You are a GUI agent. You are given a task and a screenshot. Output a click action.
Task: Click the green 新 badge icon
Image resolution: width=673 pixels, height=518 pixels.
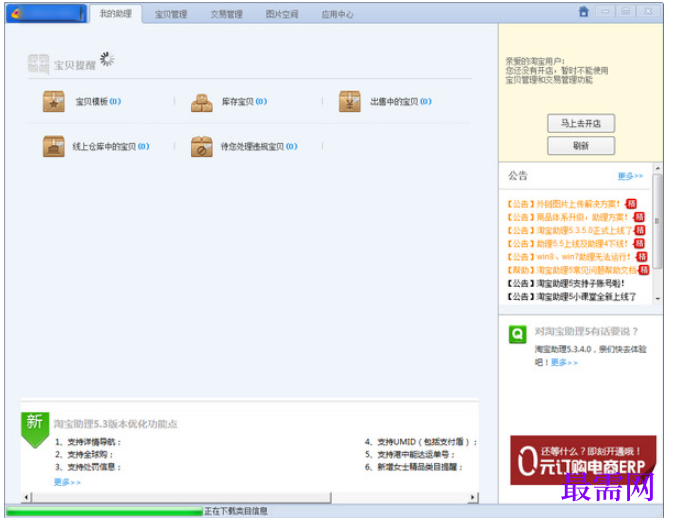point(35,430)
